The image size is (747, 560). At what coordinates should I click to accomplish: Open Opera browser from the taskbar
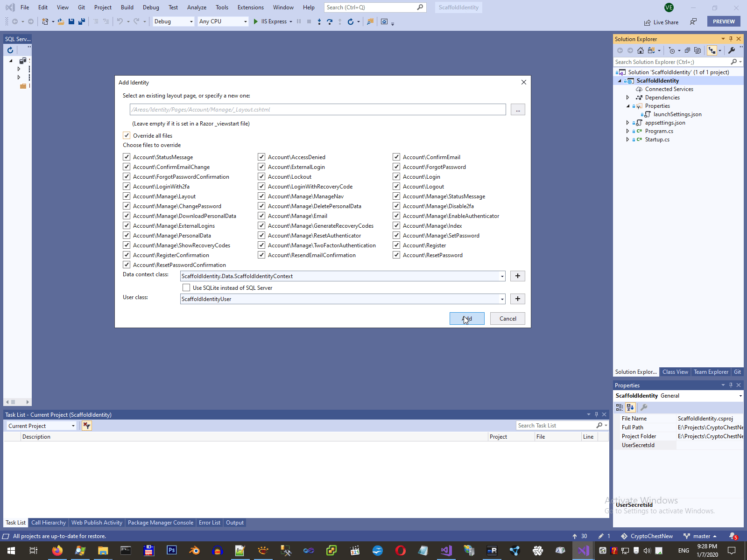coord(401,551)
